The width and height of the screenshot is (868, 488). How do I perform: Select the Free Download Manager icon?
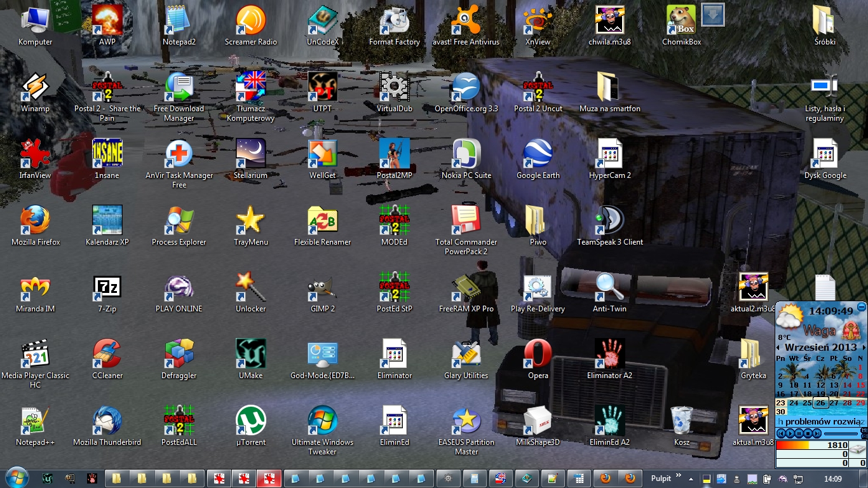[x=179, y=97]
